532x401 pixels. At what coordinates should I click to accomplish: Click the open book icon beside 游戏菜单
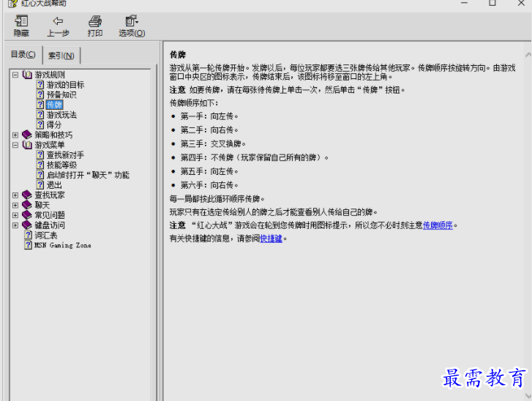pos(27,145)
